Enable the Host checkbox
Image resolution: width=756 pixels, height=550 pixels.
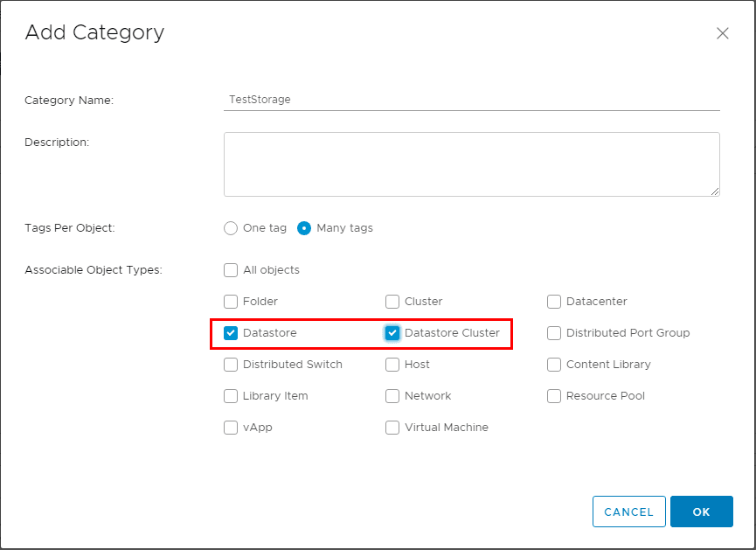point(392,365)
